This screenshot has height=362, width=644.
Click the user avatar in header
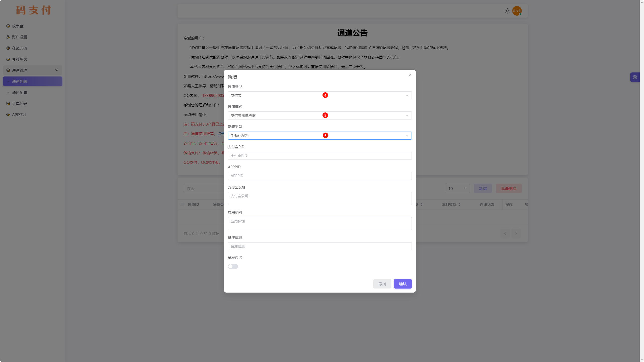[517, 11]
